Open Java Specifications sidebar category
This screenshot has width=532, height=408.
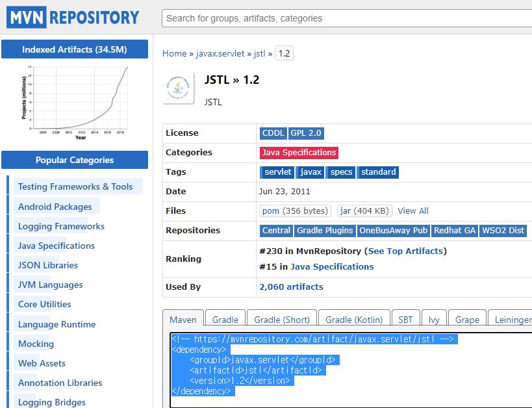[x=57, y=246]
